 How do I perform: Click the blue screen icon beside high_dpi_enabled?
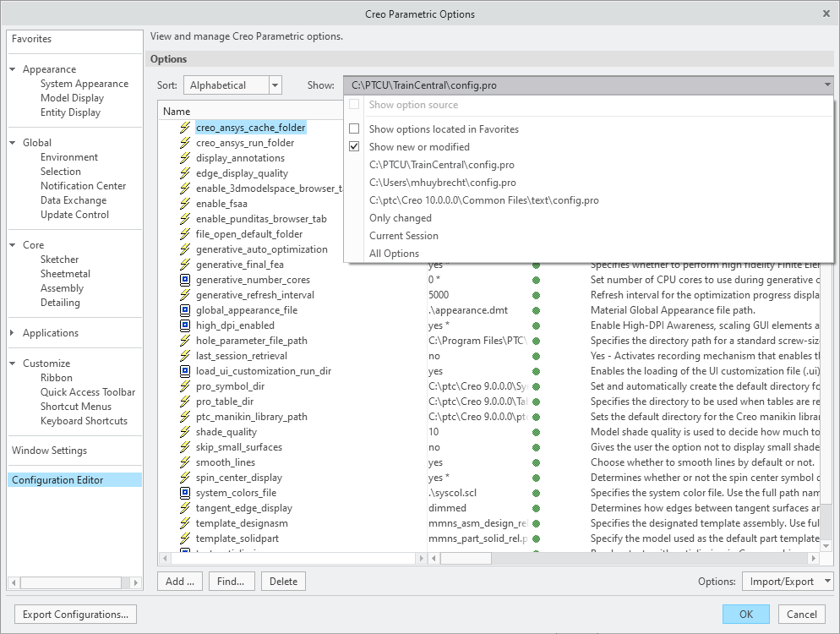tap(185, 325)
